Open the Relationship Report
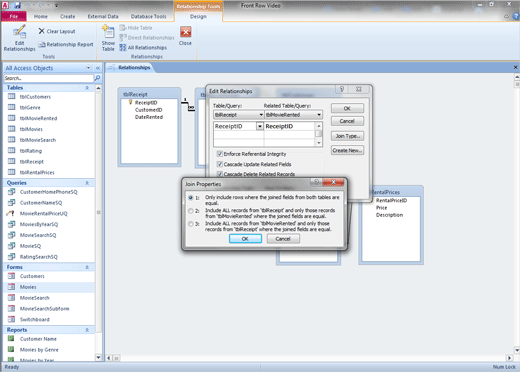This screenshot has width=520, height=372. point(66,44)
